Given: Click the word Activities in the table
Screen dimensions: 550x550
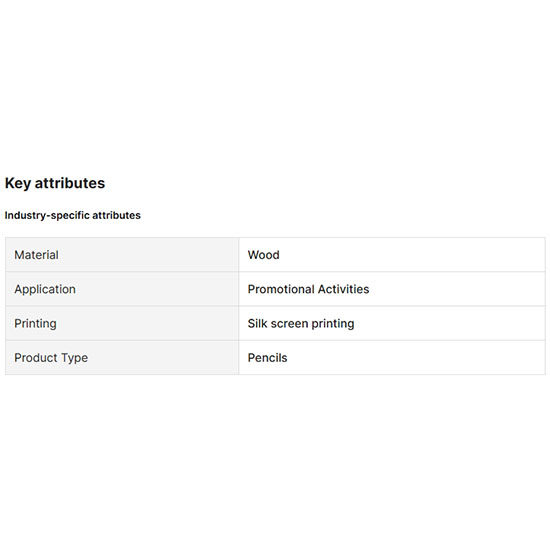Looking at the screenshot, I should pyautogui.click(x=344, y=289).
